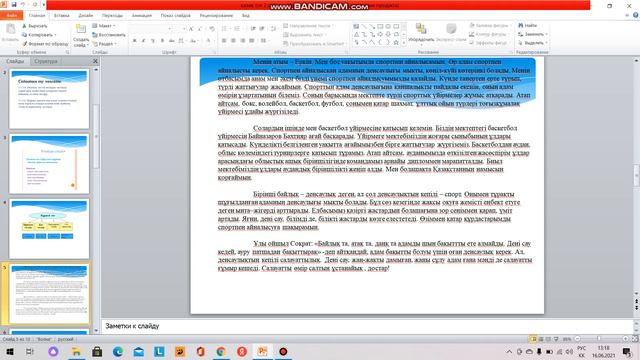The width and height of the screenshot is (640, 360).
Task: Open PowerPoint Help question mark
Action: point(636,15)
